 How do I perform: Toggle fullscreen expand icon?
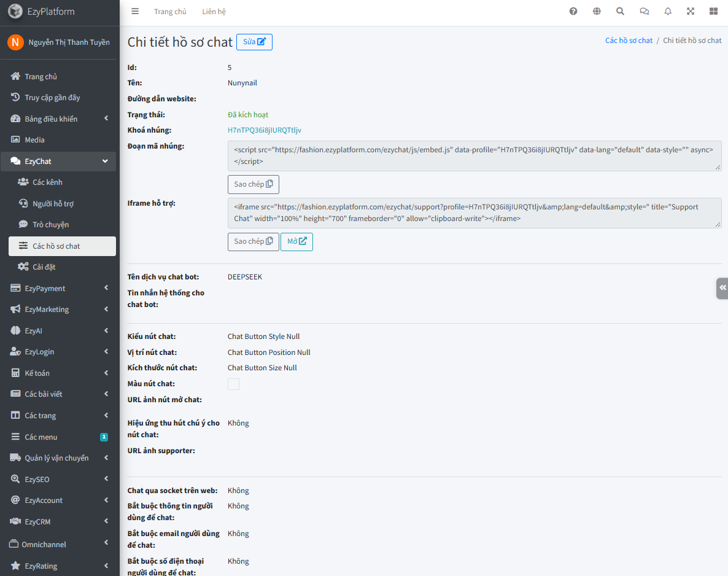tap(691, 11)
